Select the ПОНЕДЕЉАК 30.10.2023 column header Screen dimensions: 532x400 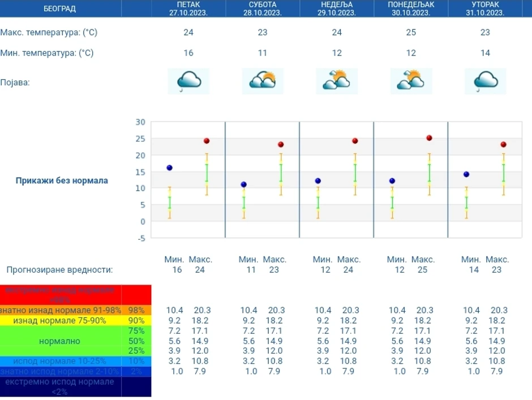(x=411, y=8)
